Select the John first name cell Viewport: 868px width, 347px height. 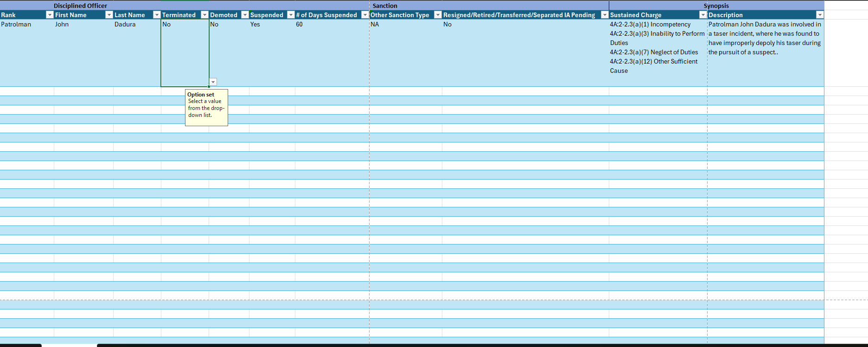coord(83,53)
